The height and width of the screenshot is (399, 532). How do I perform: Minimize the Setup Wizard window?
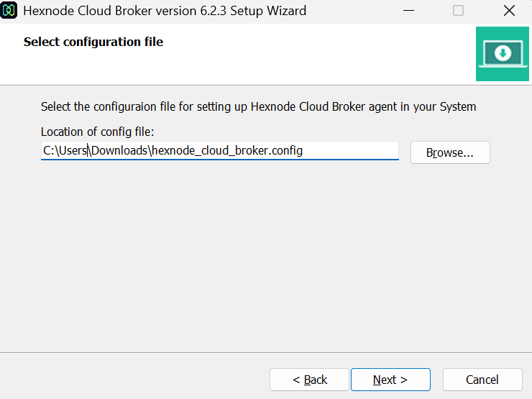pyautogui.click(x=409, y=11)
